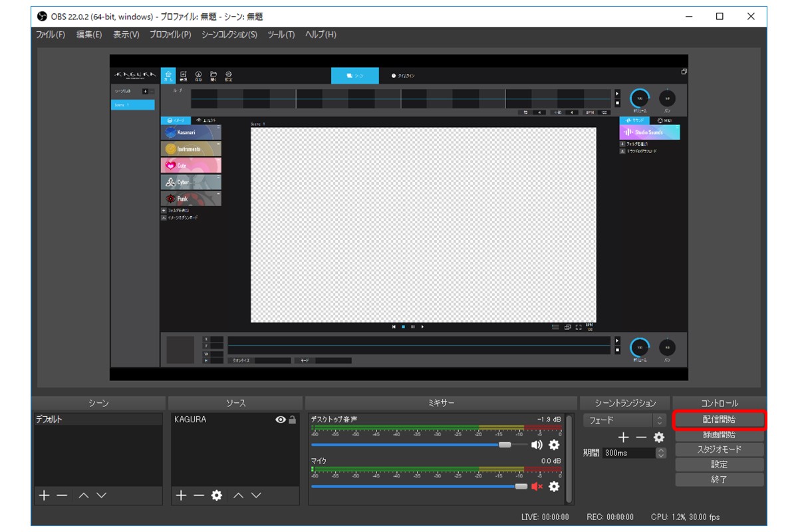
Task: Click the OBS logo in the title bar
Action: click(43, 17)
